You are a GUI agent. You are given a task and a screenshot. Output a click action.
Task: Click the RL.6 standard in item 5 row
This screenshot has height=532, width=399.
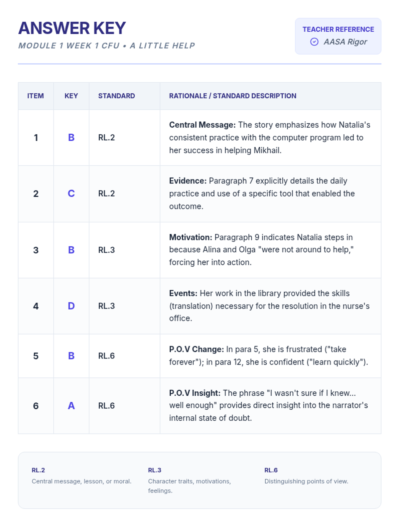(106, 356)
